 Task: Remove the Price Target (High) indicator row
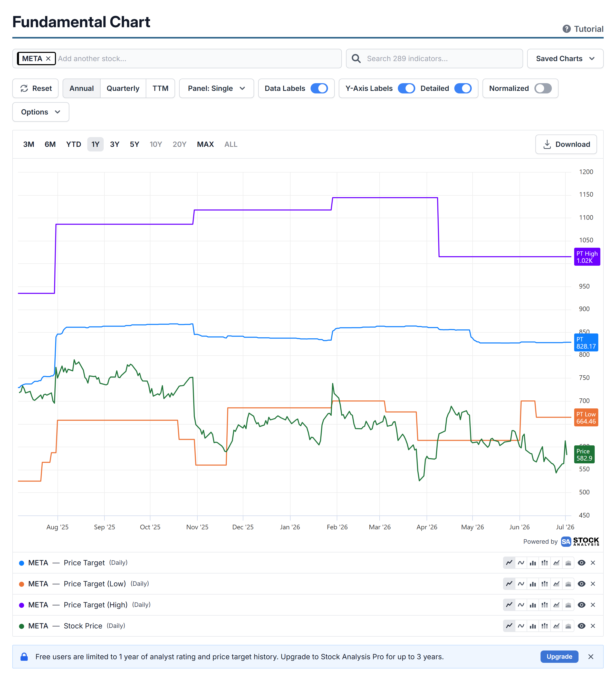point(593,605)
